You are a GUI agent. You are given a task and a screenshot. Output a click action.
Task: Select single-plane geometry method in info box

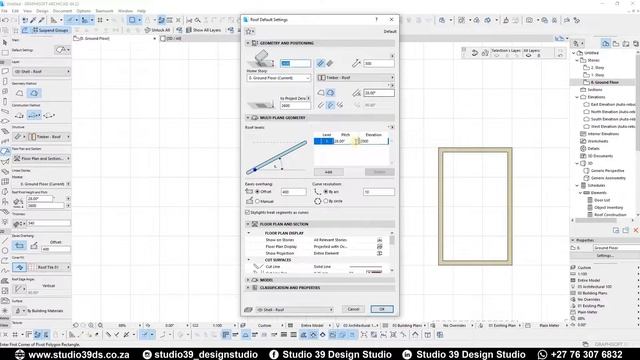point(19,93)
